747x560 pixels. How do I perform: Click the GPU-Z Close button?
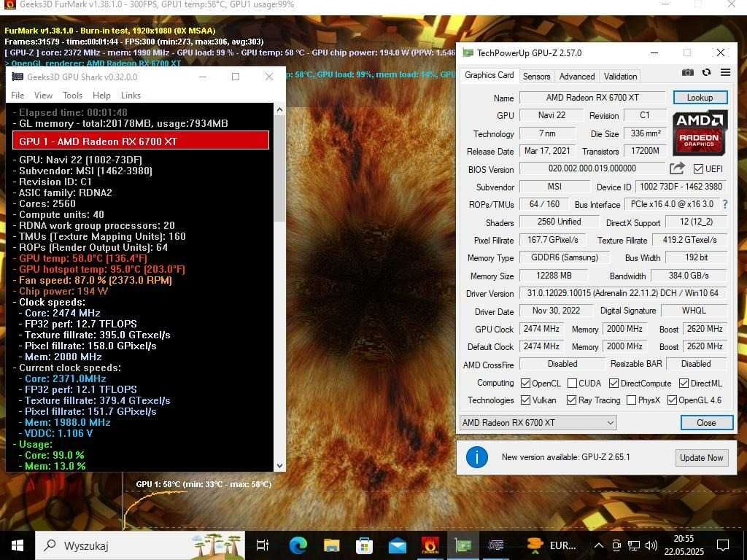tap(706, 422)
